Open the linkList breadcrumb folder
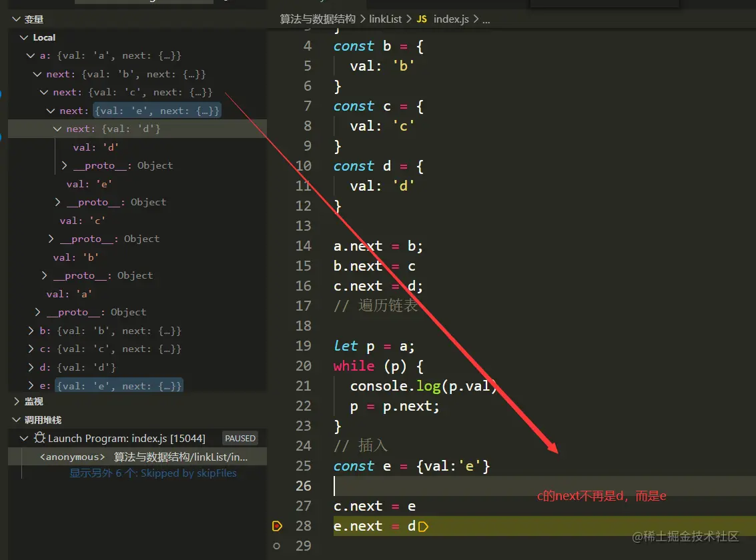Viewport: 756px width, 560px height. pyautogui.click(x=385, y=19)
